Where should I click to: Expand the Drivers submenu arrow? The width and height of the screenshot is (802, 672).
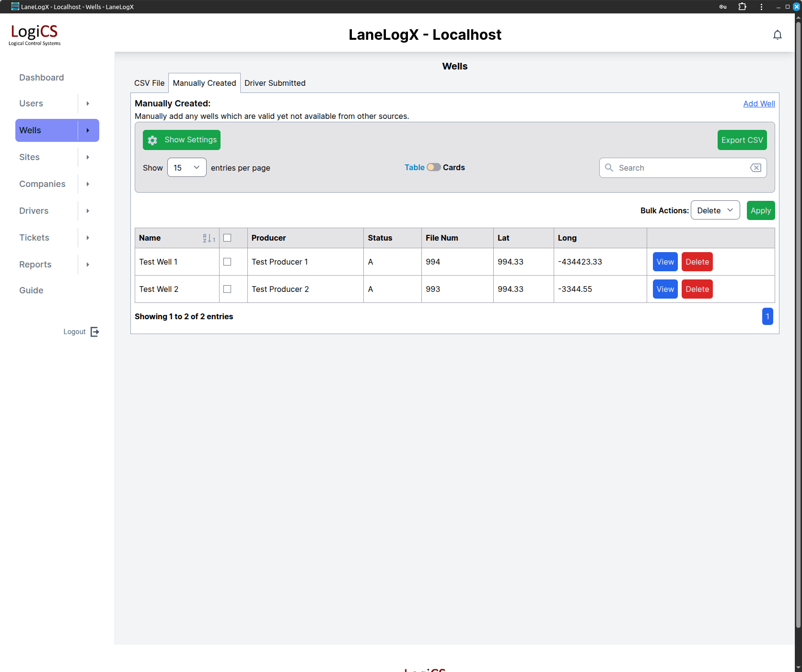coord(88,211)
